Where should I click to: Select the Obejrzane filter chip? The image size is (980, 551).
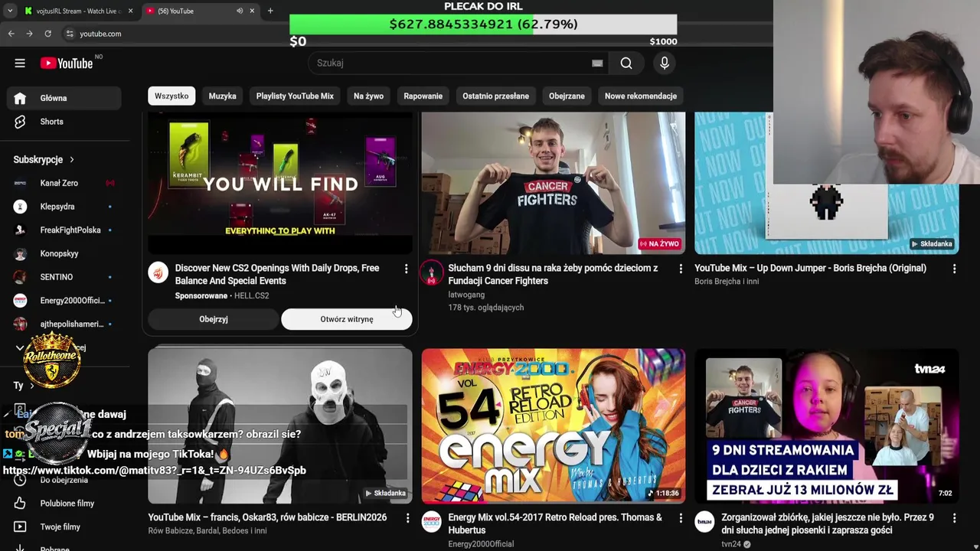pos(567,96)
